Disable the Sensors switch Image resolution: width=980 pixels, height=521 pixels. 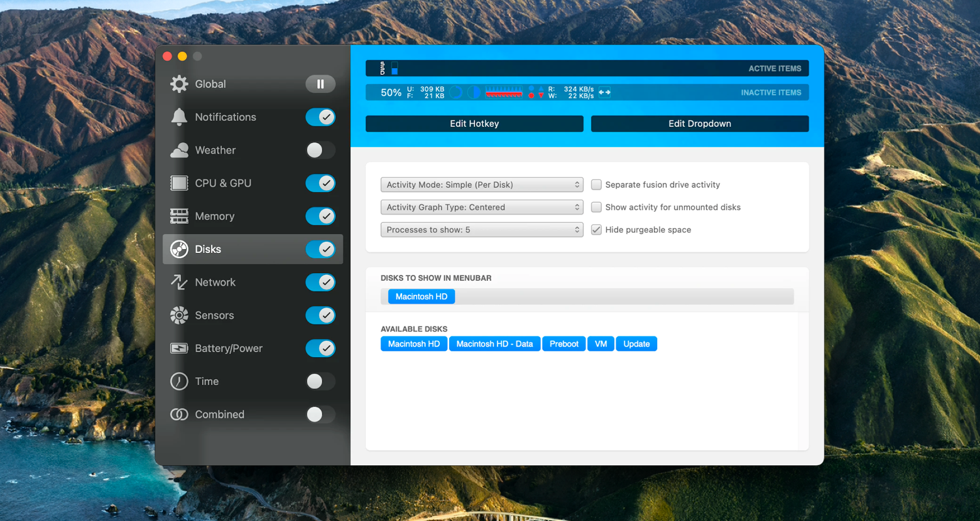click(320, 315)
